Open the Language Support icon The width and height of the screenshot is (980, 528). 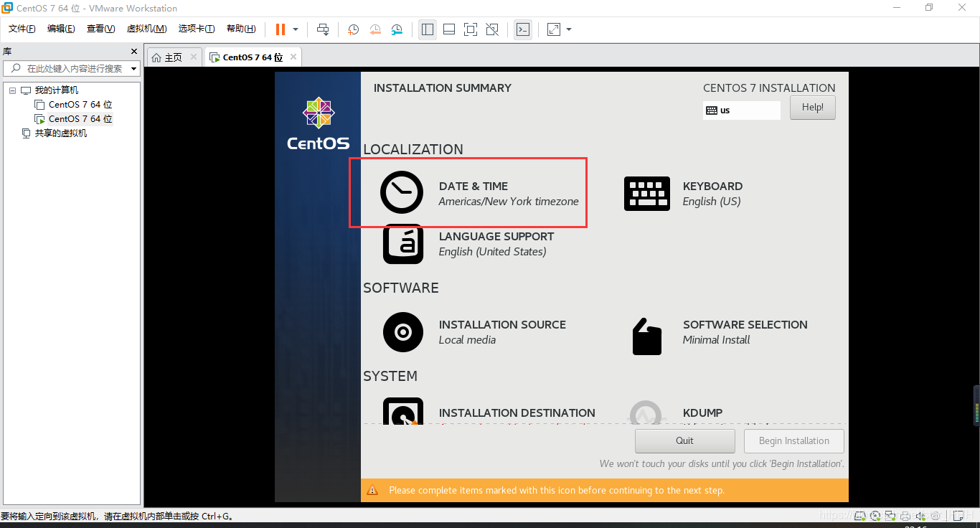point(403,244)
